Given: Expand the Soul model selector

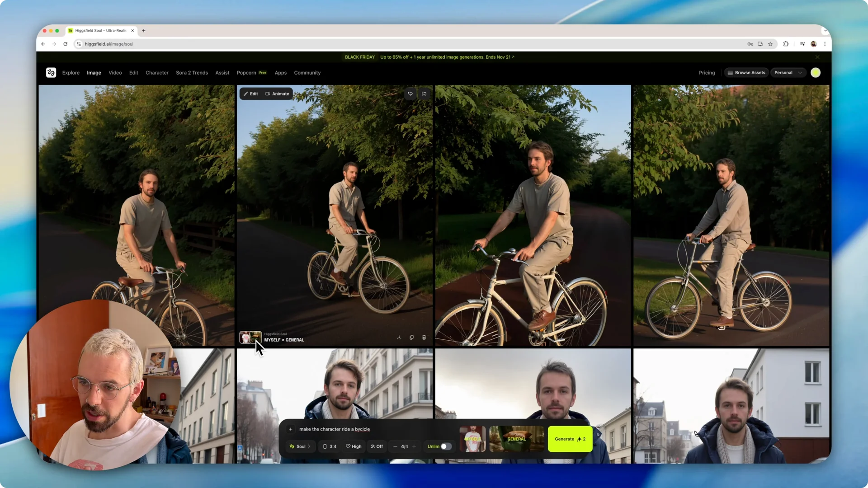Looking at the screenshot, I should click(300, 446).
